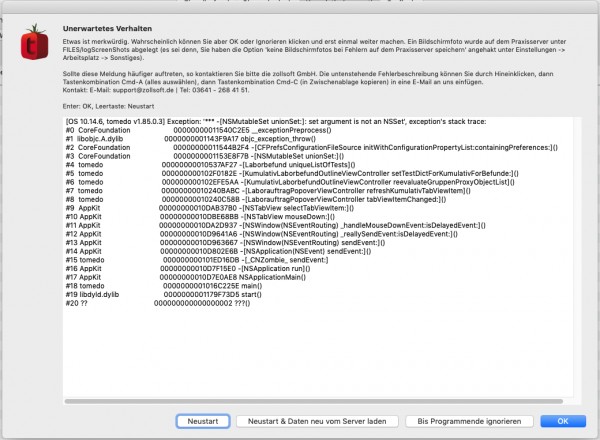This screenshot has width=600, height=440.
Task: Select stack line #14 NSApplication sendEvent
Action: pos(218,251)
